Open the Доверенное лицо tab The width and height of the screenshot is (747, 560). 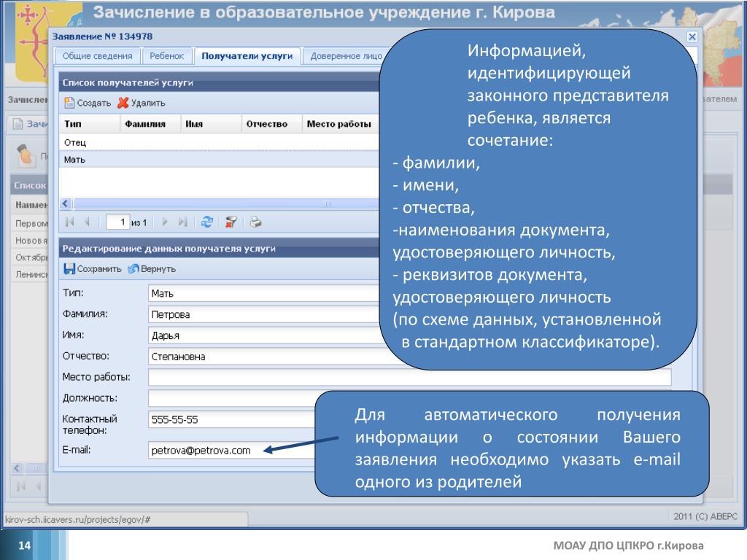tap(347, 56)
